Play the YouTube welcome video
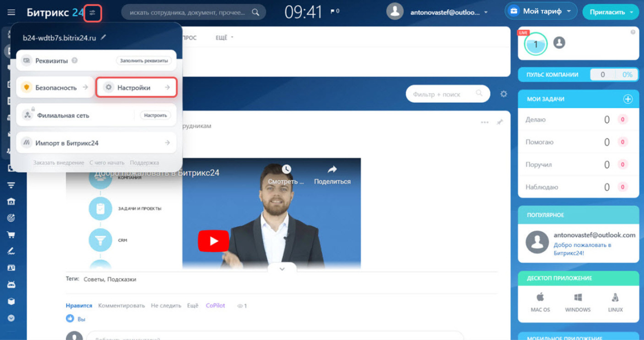This screenshot has height=340, width=644. 213,241
